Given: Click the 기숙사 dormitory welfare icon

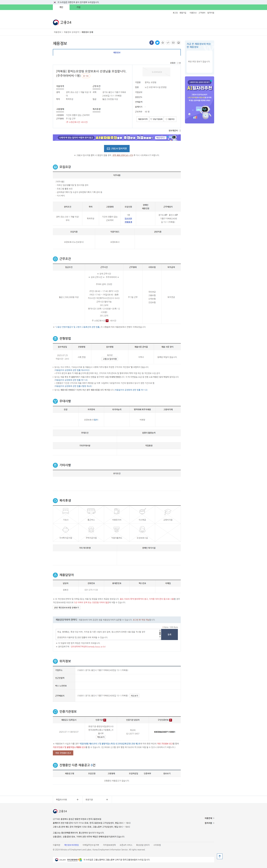Looking at the screenshot, I should pos(65,511).
